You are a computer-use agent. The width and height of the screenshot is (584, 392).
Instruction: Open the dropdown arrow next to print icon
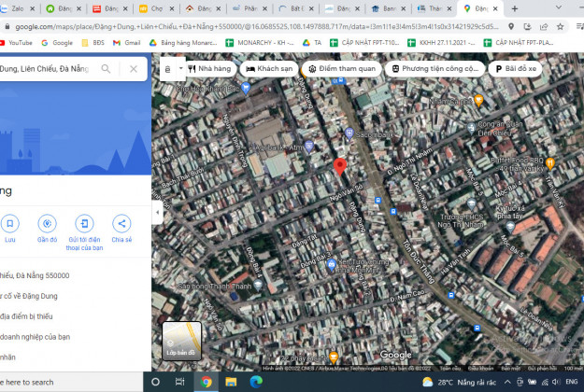tap(181, 68)
